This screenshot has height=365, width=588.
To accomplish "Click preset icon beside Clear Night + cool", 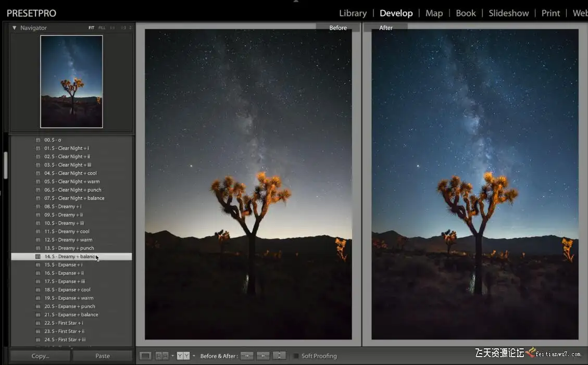I will point(38,173).
